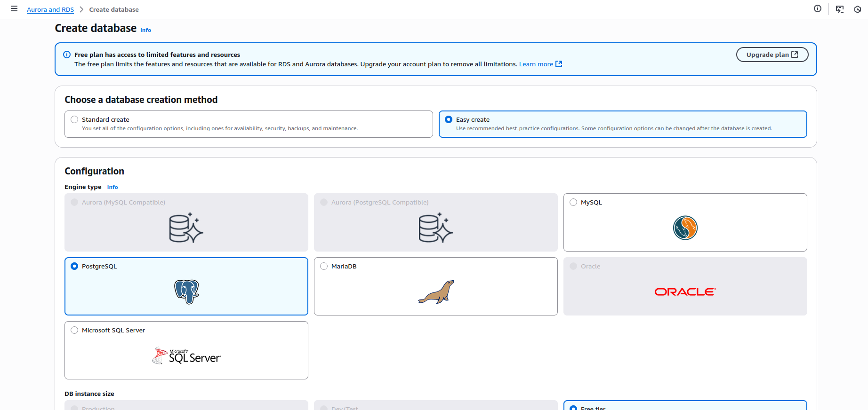Click the Microsoft SQL Server logo

pos(186,356)
